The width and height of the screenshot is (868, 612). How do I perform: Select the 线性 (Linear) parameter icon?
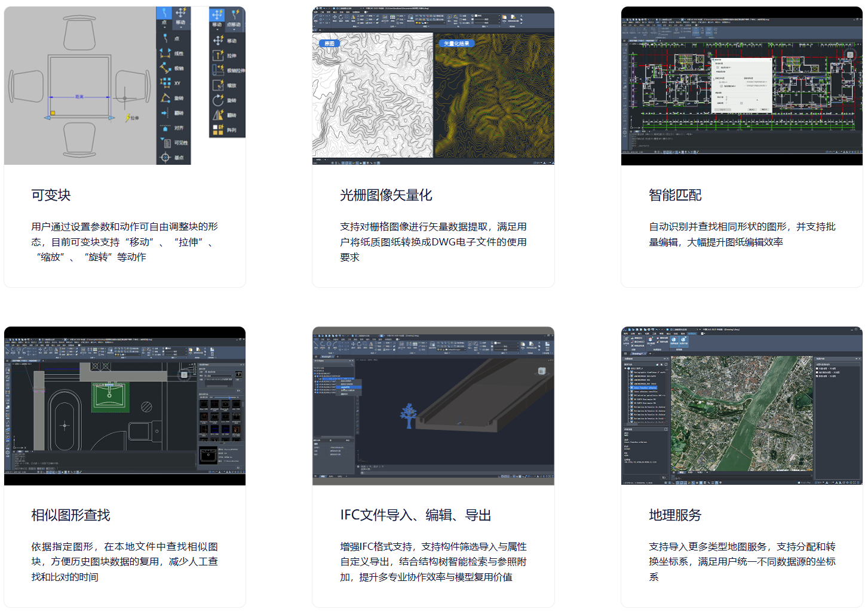pos(165,53)
